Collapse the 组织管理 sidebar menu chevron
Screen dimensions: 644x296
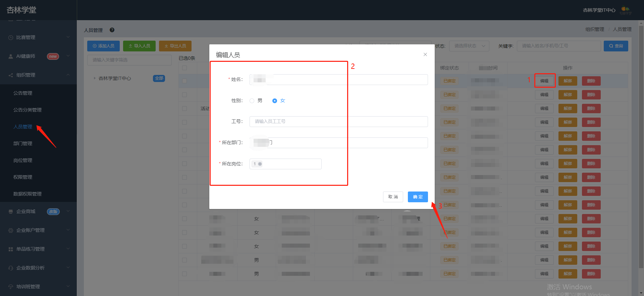68,75
